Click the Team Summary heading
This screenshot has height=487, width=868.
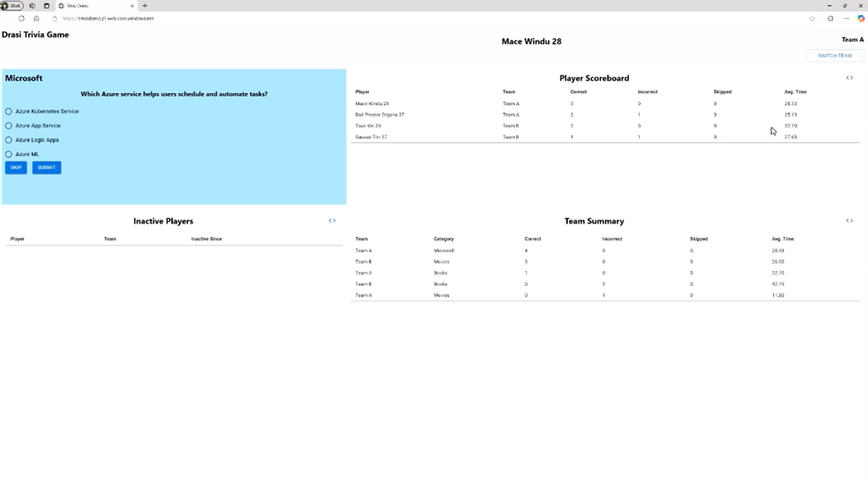[594, 221]
